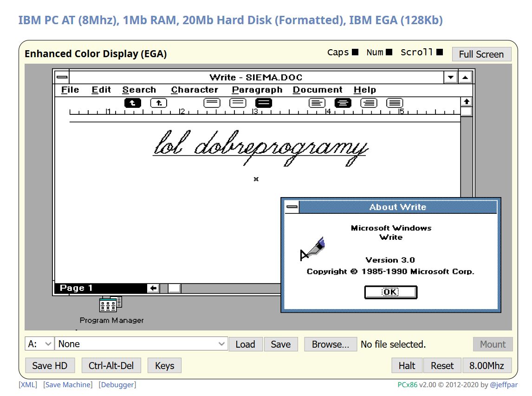Open the Save Machine link
The width and height of the screenshot is (532, 396).
point(68,385)
